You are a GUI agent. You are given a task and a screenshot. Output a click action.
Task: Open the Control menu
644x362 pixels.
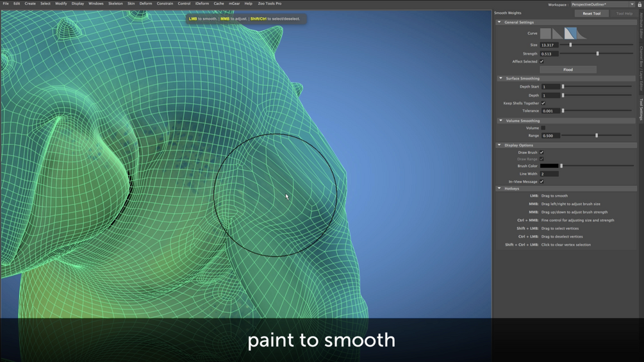[184, 3]
